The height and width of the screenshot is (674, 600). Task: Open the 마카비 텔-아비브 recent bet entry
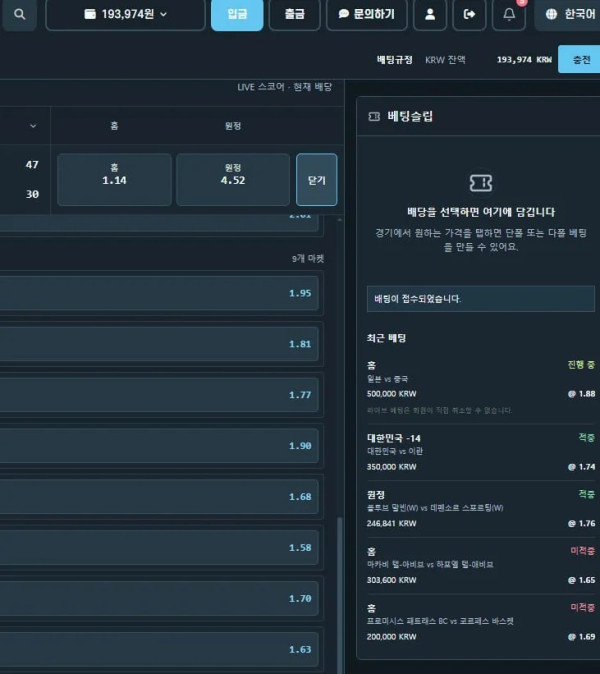tap(481, 566)
